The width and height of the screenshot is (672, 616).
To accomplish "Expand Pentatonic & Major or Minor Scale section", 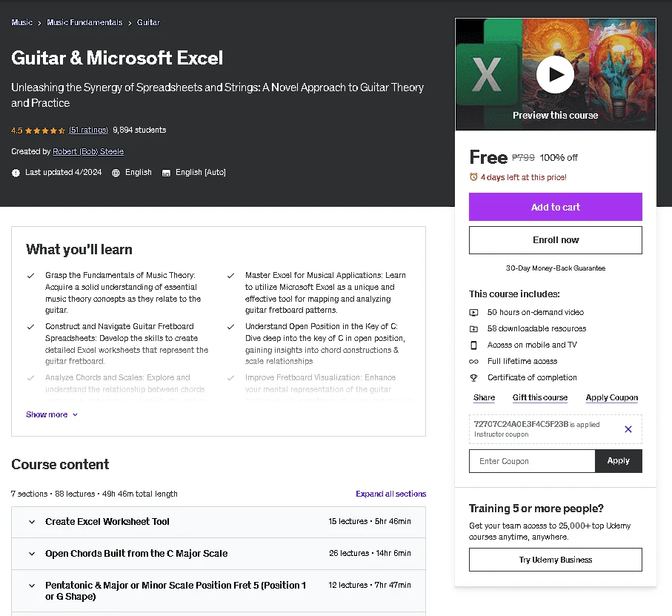I will [x=219, y=591].
